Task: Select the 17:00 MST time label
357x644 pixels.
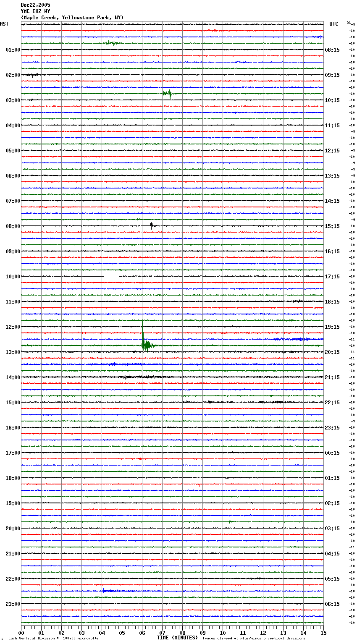Action: 13,453
